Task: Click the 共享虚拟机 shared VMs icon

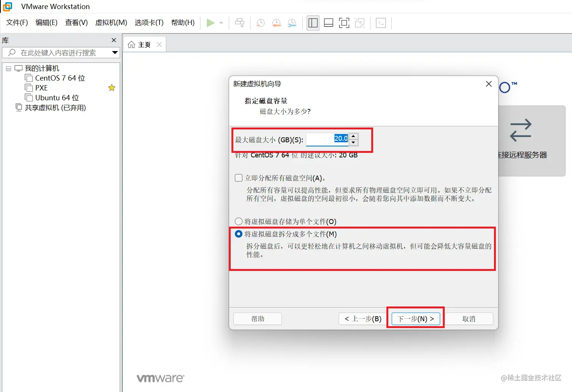Action: [19, 107]
